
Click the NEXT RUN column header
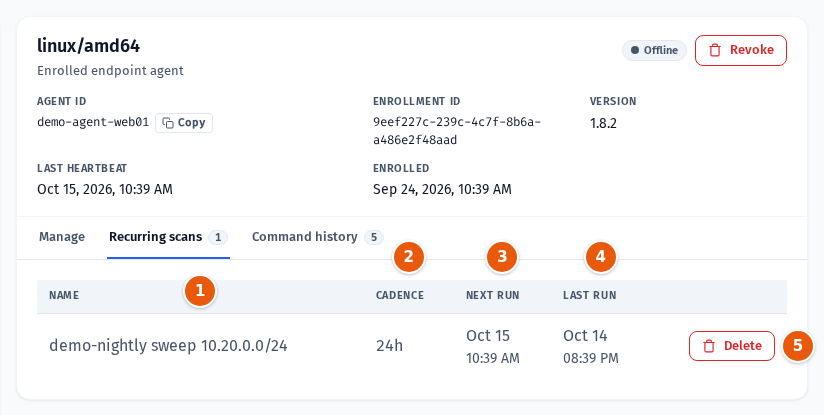492,295
